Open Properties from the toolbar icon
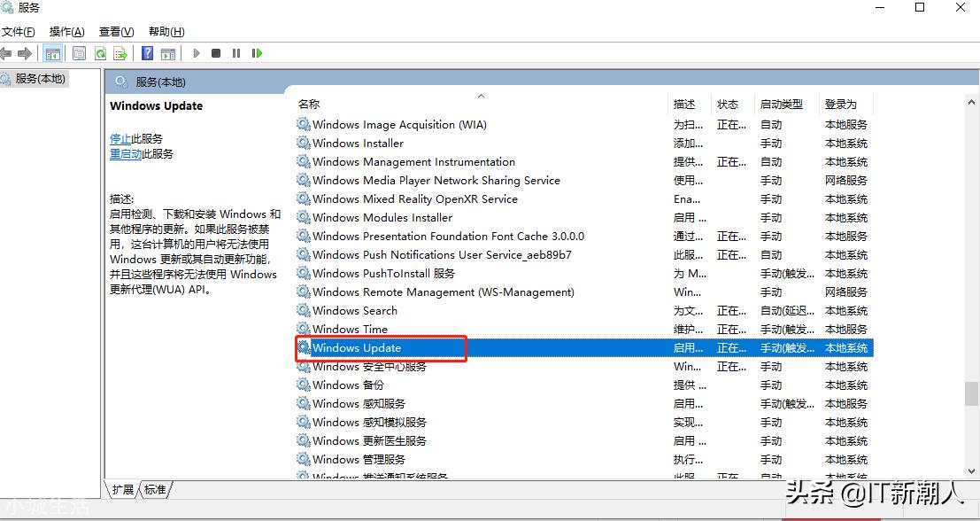 [x=79, y=53]
